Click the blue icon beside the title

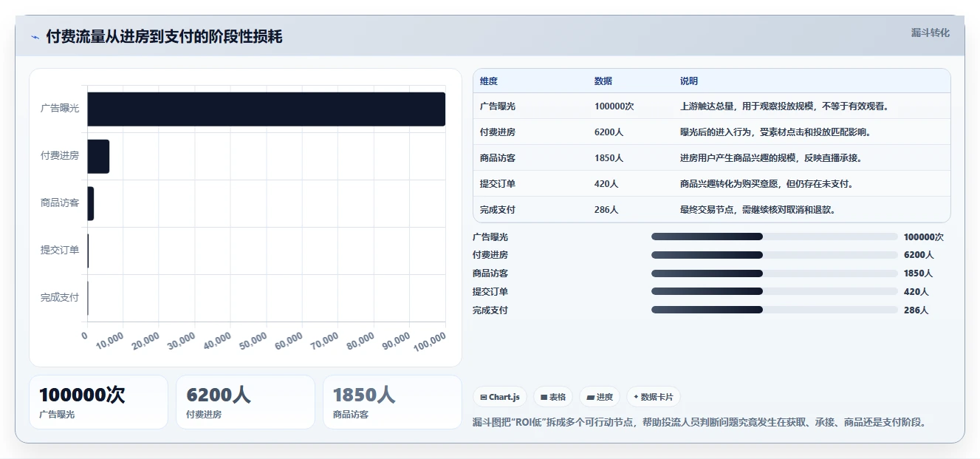(x=35, y=37)
